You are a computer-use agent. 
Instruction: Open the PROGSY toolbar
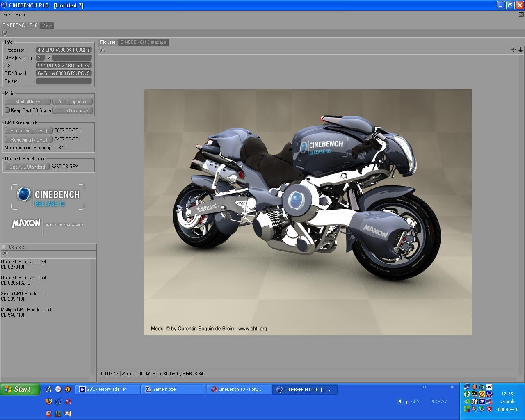point(438,402)
